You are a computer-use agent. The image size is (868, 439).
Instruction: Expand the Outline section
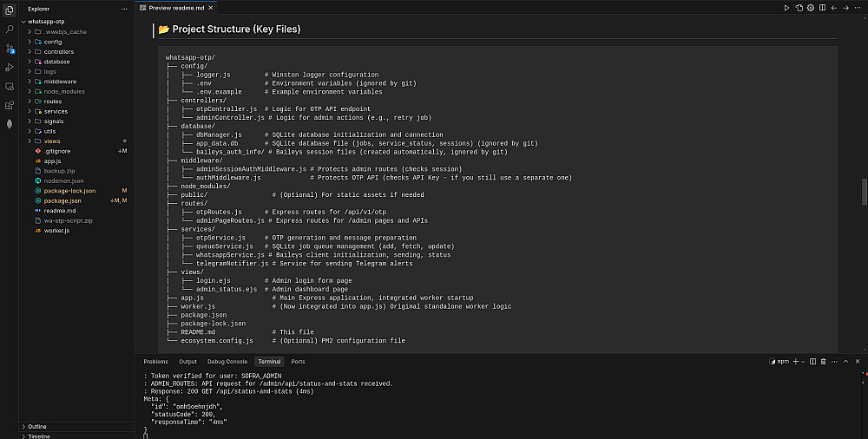[x=37, y=426]
